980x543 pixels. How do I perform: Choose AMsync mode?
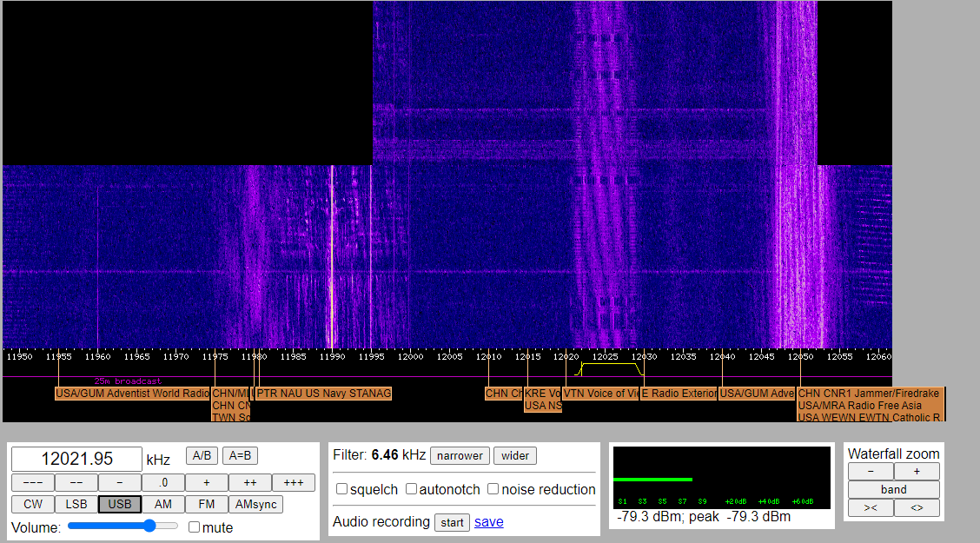coord(255,504)
